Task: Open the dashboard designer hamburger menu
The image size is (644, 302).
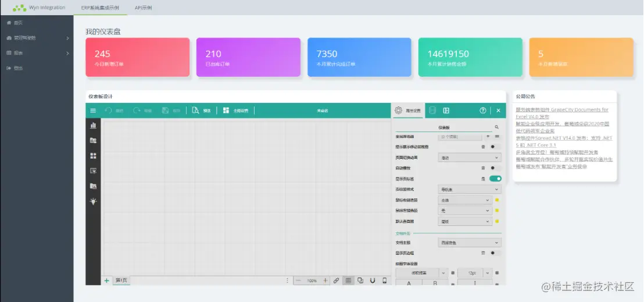Action: click(x=93, y=110)
